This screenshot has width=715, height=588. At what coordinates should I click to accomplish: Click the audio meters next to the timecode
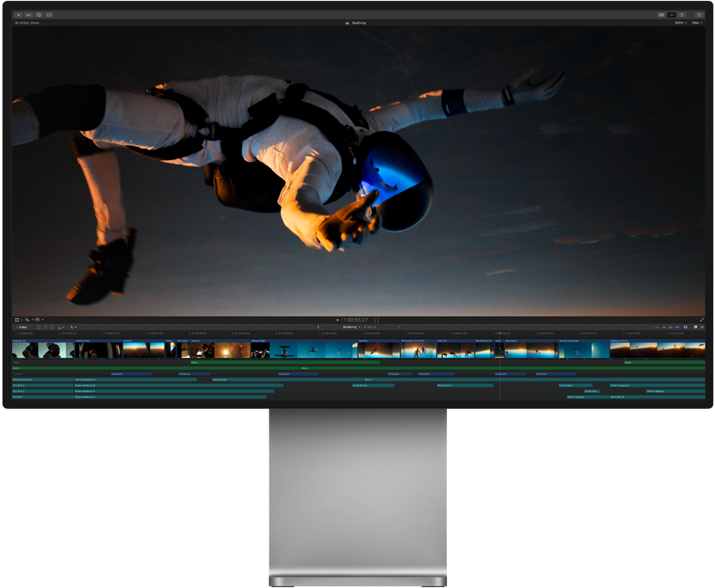(377, 320)
